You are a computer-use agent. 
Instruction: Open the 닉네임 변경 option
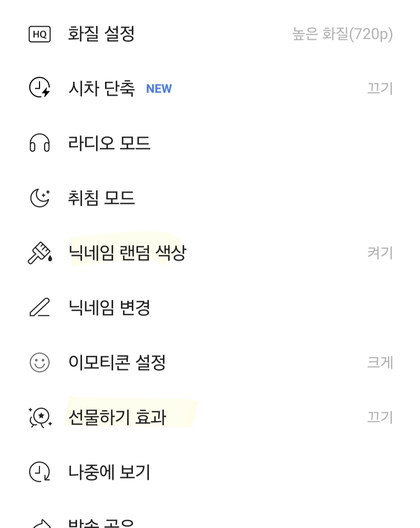(210, 307)
